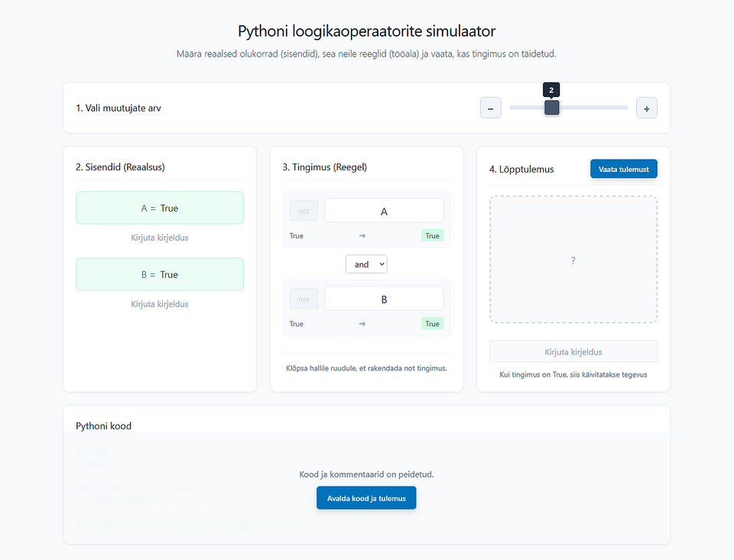Click the '1. Vali muutujate arv' label
Screen dimensions: 734x560
point(119,108)
